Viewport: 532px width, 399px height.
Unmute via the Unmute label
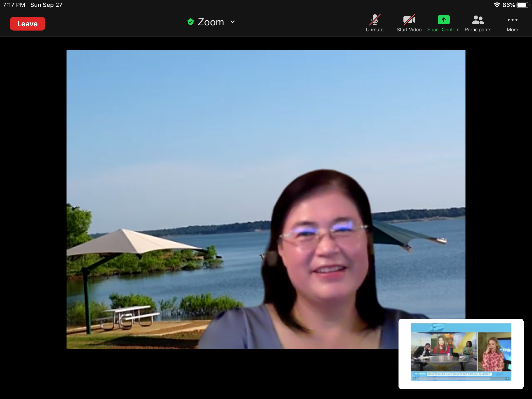375,30
